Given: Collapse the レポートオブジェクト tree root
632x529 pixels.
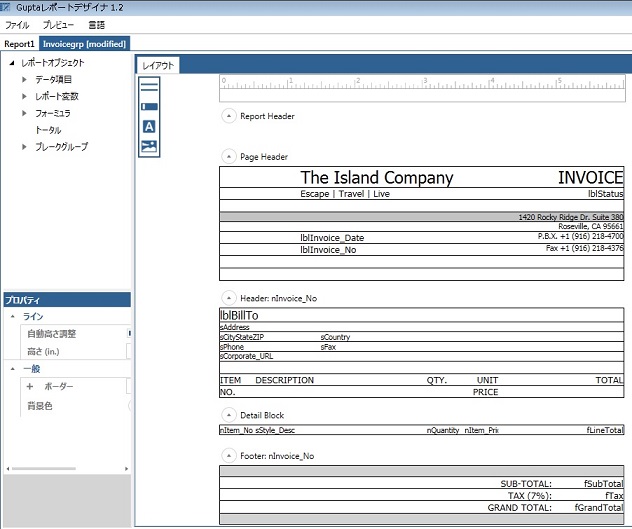Looking at the screenshot, I should [12, 62].
